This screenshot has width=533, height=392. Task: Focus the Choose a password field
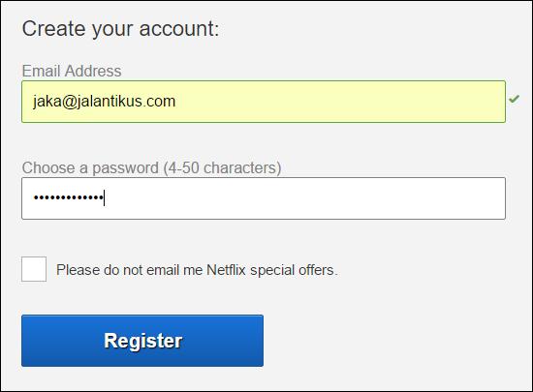264,198
